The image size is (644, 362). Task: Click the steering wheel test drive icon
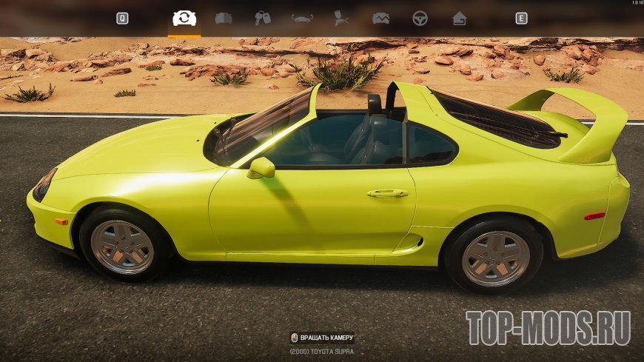coord(420,19)
